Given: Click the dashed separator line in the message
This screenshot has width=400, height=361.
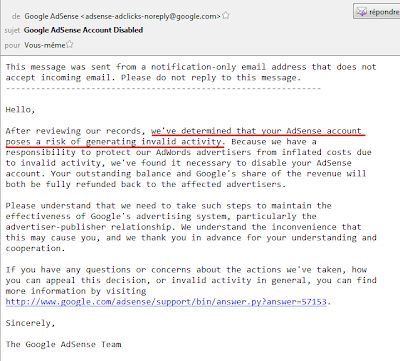Looking at the screenshot, I should (163, 89).
